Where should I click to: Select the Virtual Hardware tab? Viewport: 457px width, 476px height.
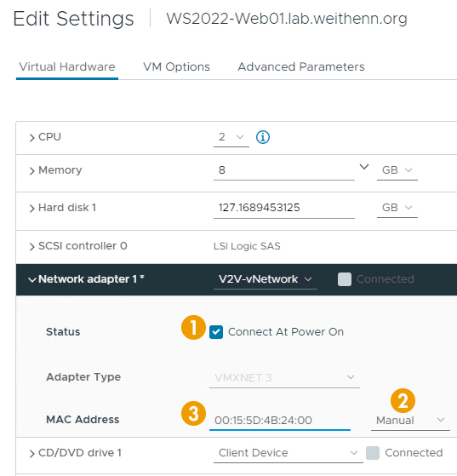click(67, 66)
